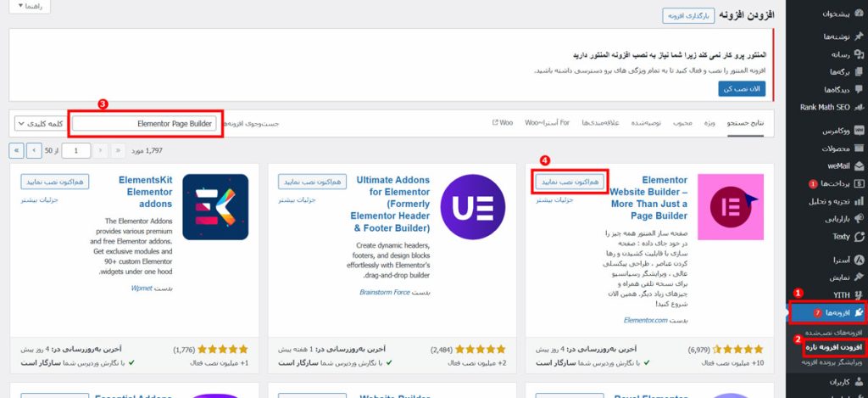Go to the next page (‹) pagination button
The image size is (868, 398).
(x=34, y=150)
